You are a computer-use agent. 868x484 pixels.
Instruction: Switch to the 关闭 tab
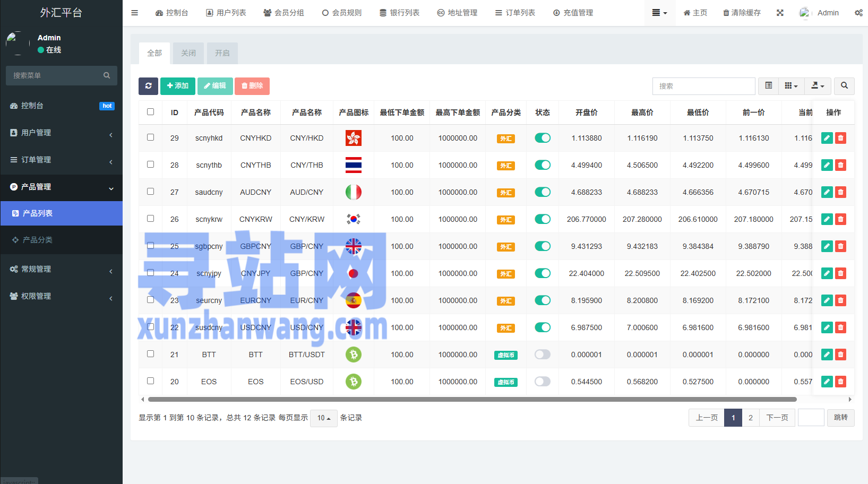tap(188, 53)
